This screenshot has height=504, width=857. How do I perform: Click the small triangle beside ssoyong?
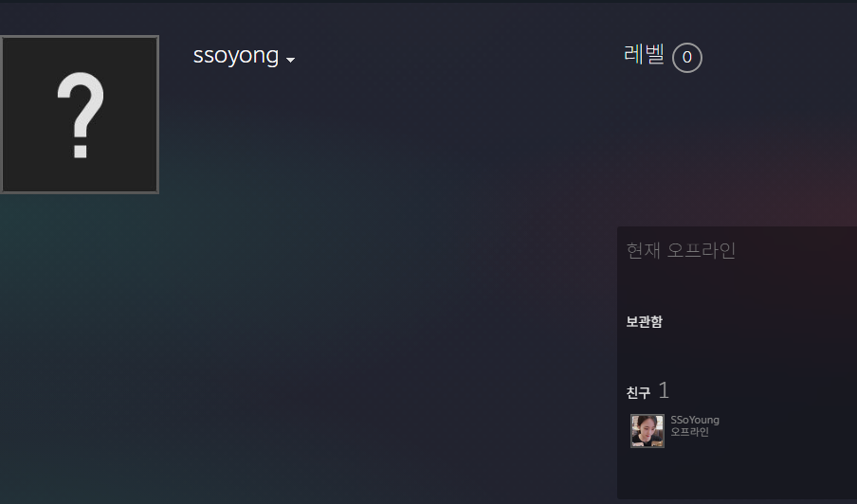[x=290, y=60]
